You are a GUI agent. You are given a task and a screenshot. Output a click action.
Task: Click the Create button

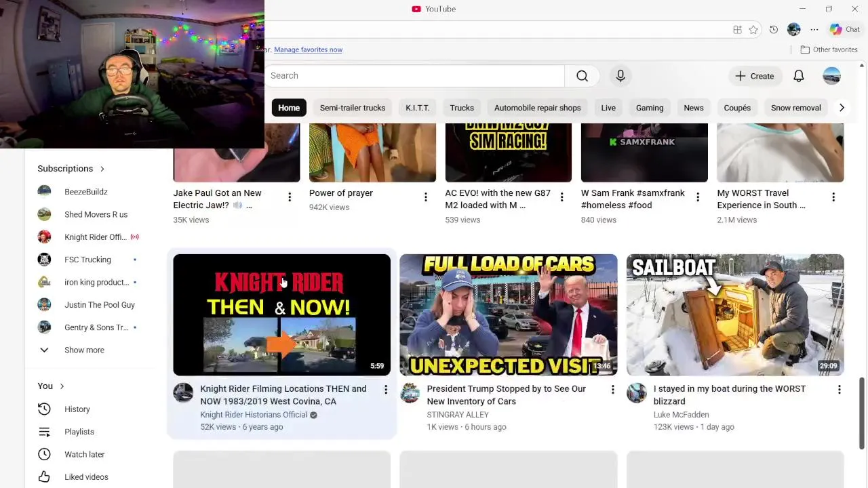(755, 76)
